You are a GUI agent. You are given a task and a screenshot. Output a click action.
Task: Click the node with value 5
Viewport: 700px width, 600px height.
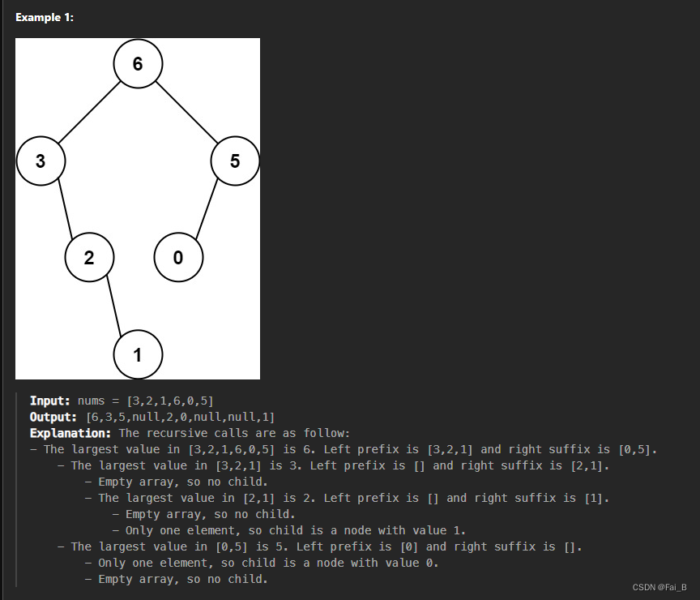coord(235,161)
